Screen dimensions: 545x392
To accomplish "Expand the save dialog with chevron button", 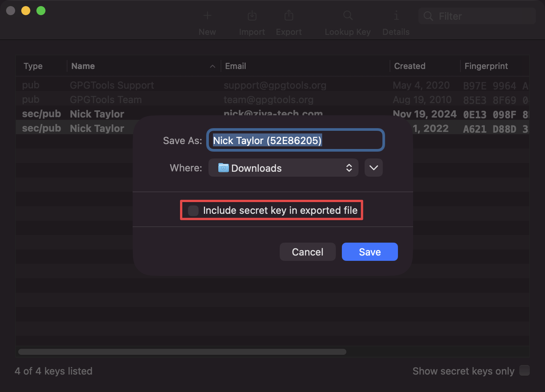I will 374,168.
